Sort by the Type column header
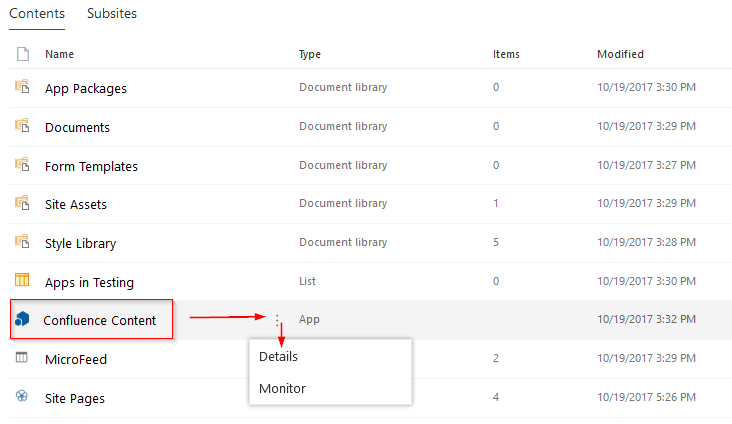732x424 pixels. 310,54
